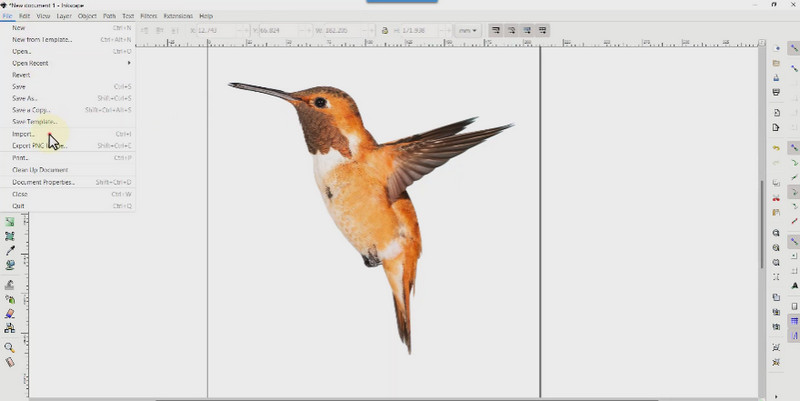Select the Connector tool in toolbox
800x401 pixels.
[x=10, y=328]
